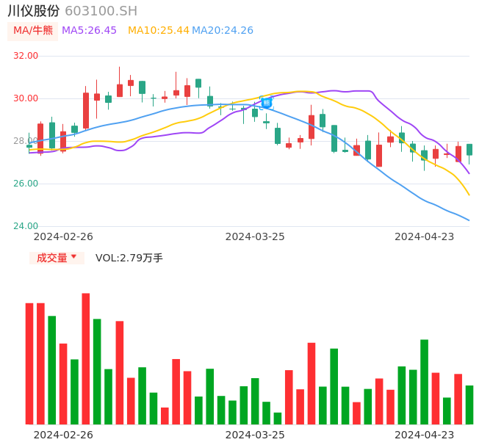504x445 pixels.
Task: Select the MA/牛熊 indicator button
Action: point(33,31)
